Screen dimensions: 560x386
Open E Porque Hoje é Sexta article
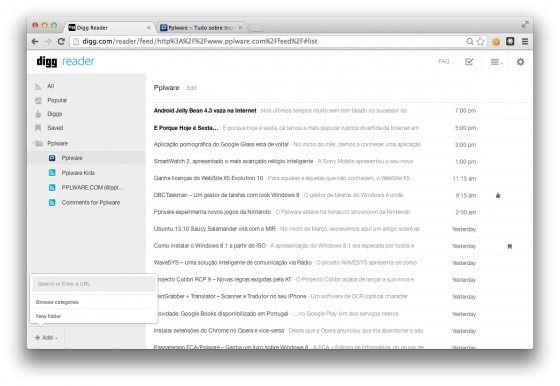[186, 128]
